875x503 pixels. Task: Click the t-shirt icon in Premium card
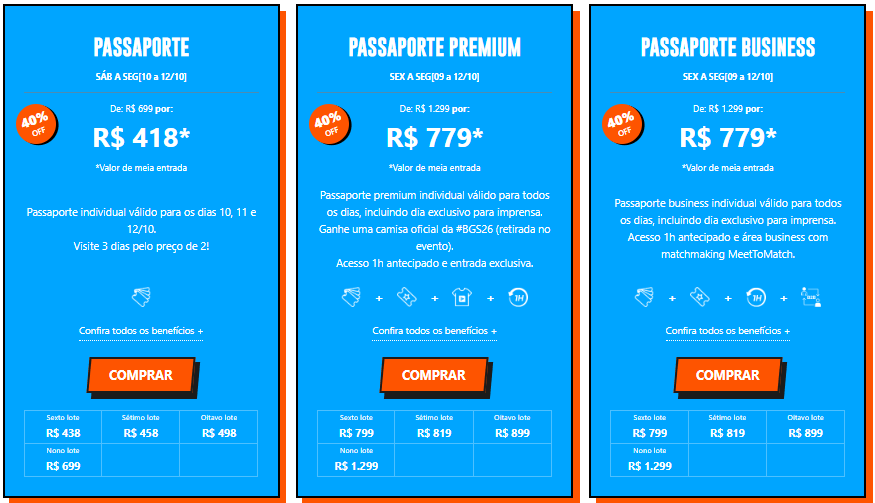pos(462,297)
